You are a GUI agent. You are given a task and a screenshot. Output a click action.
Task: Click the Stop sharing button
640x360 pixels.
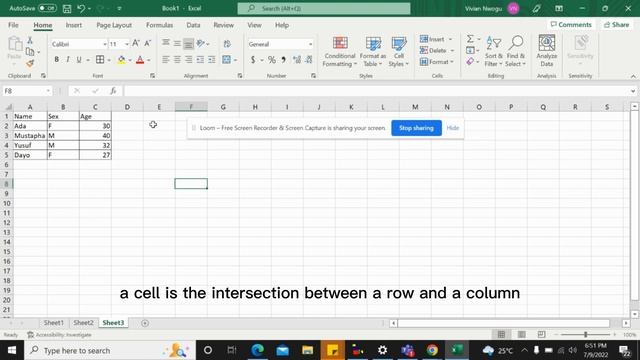pos(416,128)
